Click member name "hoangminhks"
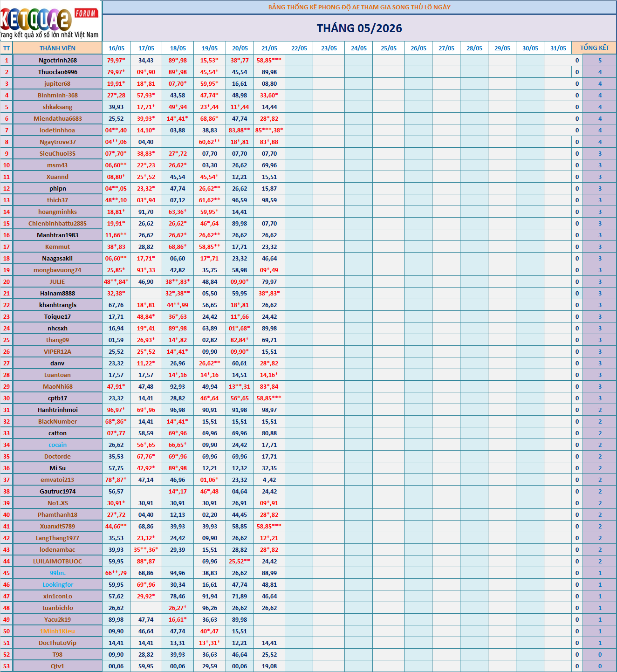Viewport: 617px width, 672px height. click(x=58, y=212)
